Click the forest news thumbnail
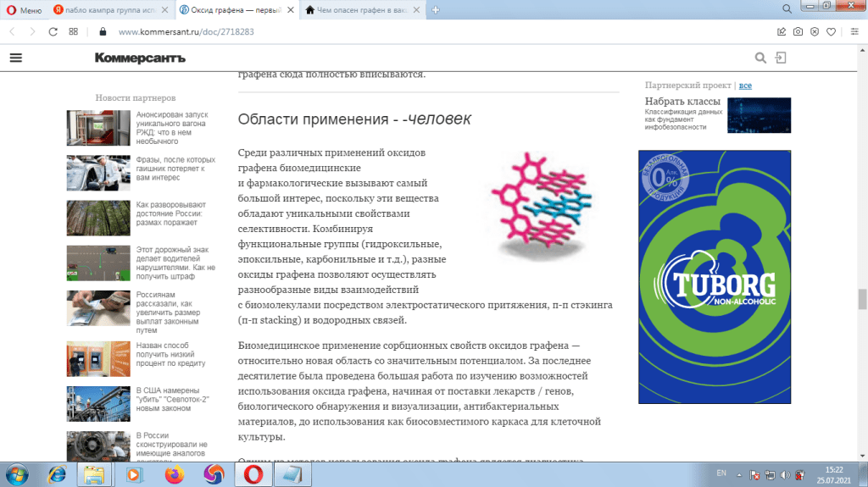The width and height of the screenshot is (868, 487). tap(98, 218)
